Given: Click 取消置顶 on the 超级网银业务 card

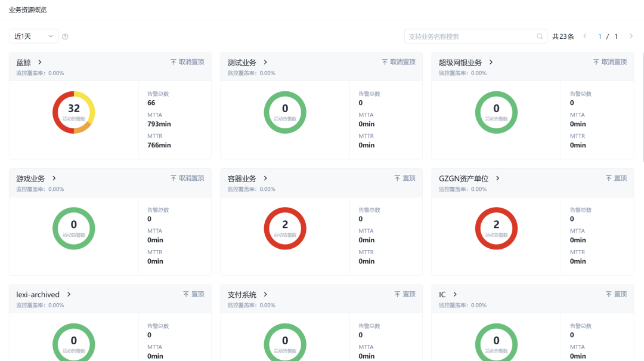Looking at the screenshot, I should point(610,62).
